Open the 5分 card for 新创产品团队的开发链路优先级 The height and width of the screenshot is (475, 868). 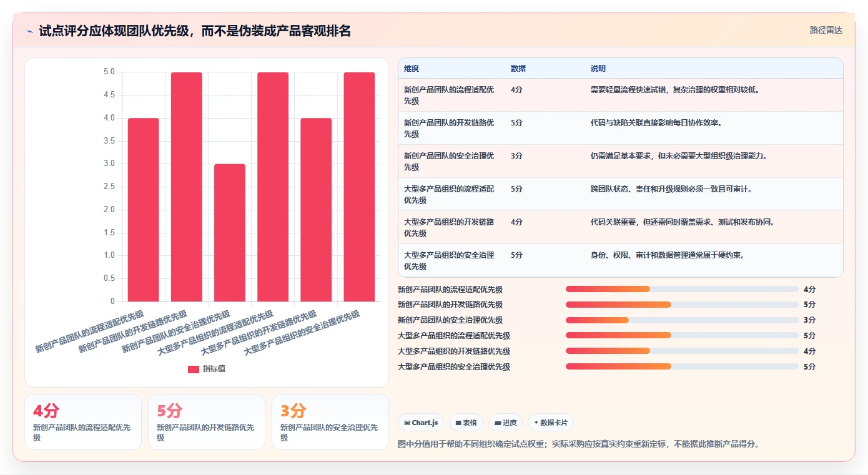[x=207, y=422]
